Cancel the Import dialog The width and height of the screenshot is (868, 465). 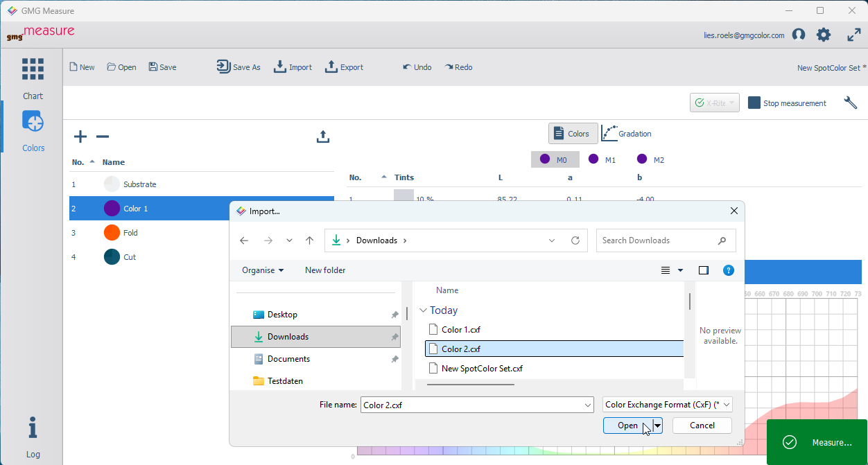pos(702,425)
